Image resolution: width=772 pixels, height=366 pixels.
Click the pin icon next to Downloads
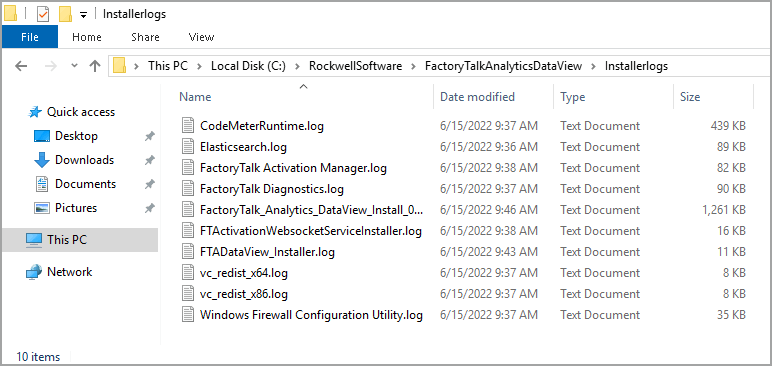click(x=149, y=161)
